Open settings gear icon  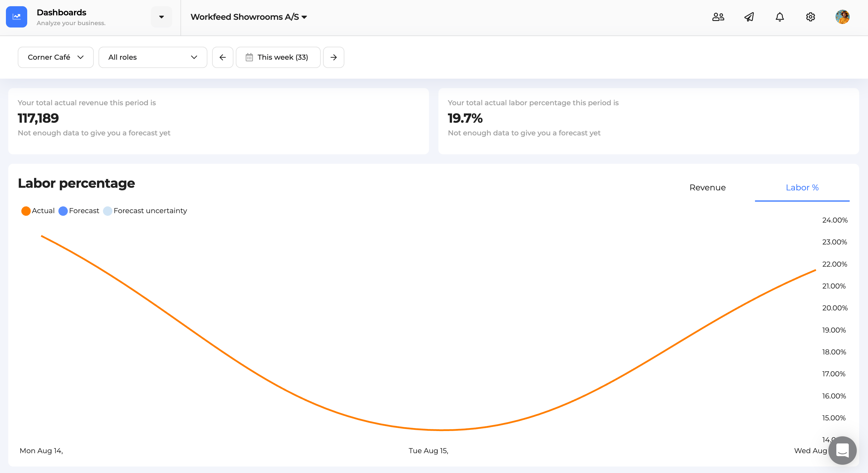click(x=810, y=17)
